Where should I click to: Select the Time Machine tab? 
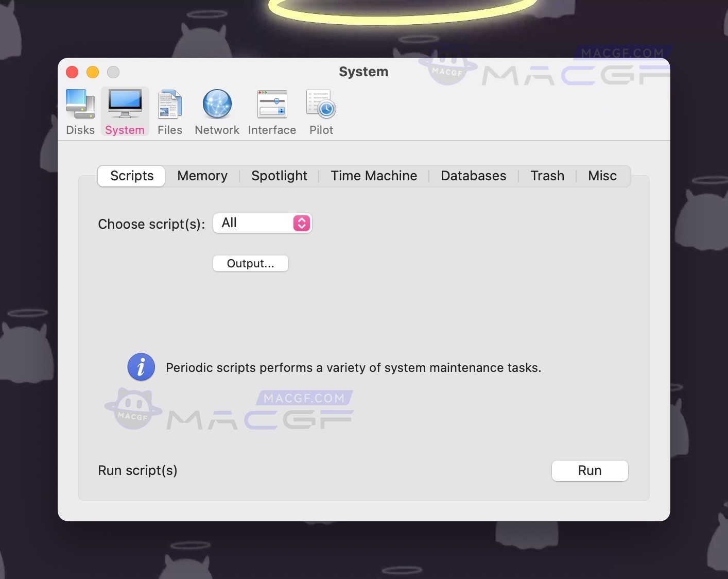(x=374, y=176)
